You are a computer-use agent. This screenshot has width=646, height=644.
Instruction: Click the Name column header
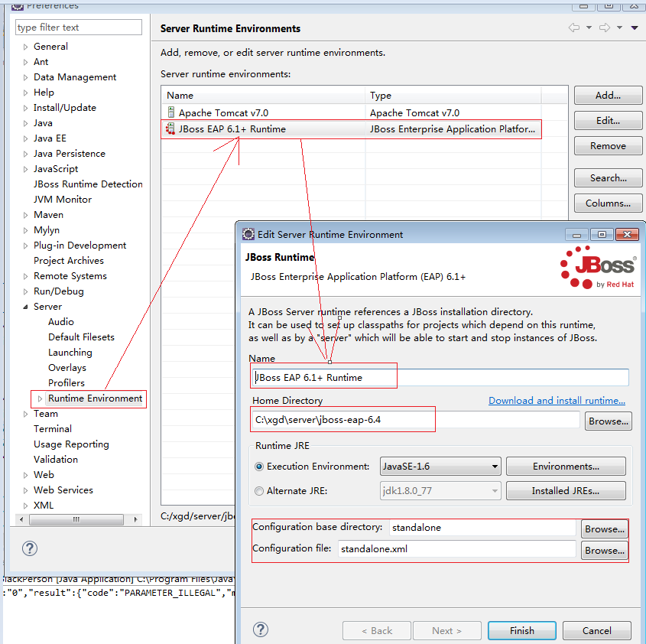(263, 96)
